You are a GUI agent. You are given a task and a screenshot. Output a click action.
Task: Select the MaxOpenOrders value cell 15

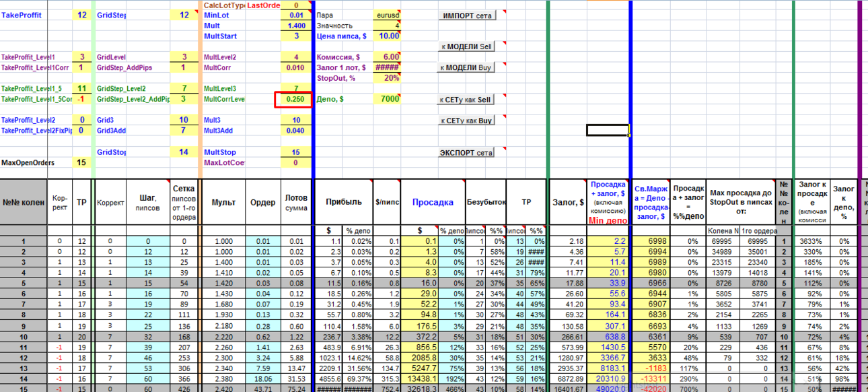(x=81, y=162)
